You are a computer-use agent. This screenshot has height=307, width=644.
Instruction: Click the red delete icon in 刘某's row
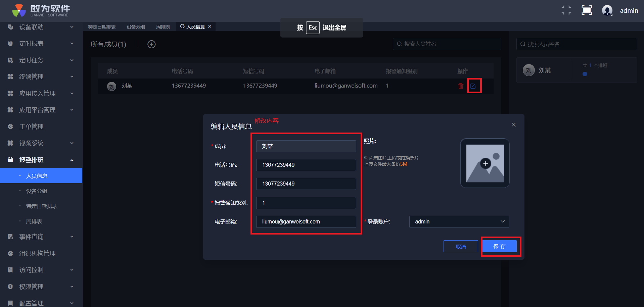[461, 86]
